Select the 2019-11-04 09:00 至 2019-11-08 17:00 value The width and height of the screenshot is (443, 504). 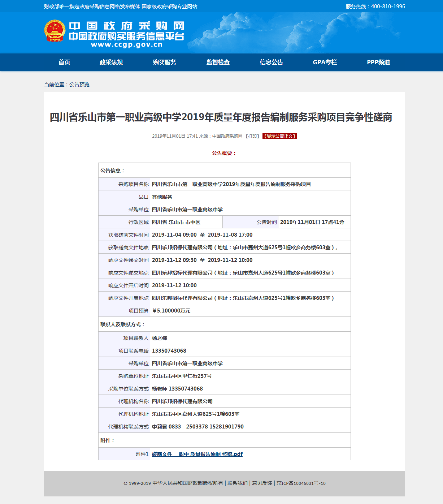coord(202,235)
